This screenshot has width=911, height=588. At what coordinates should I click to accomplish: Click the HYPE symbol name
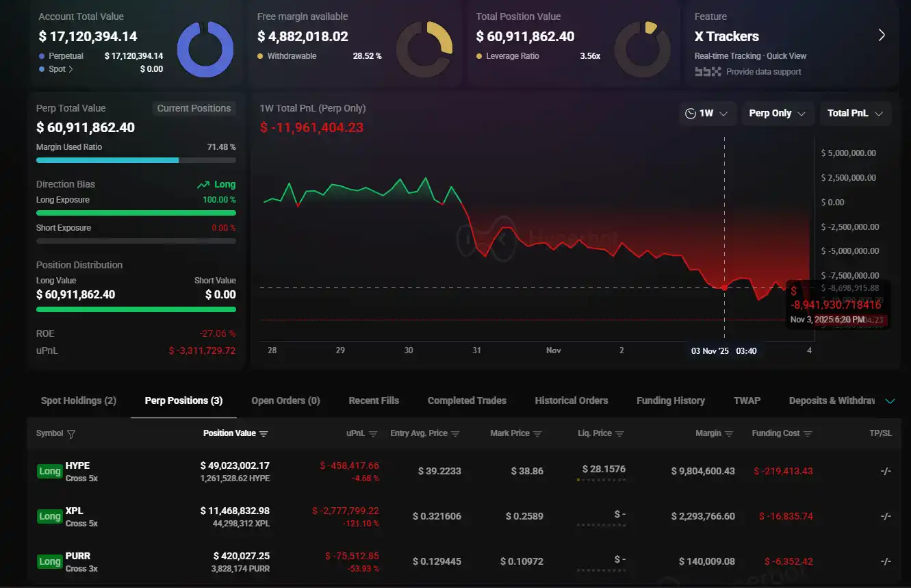(x=77, y=465)
